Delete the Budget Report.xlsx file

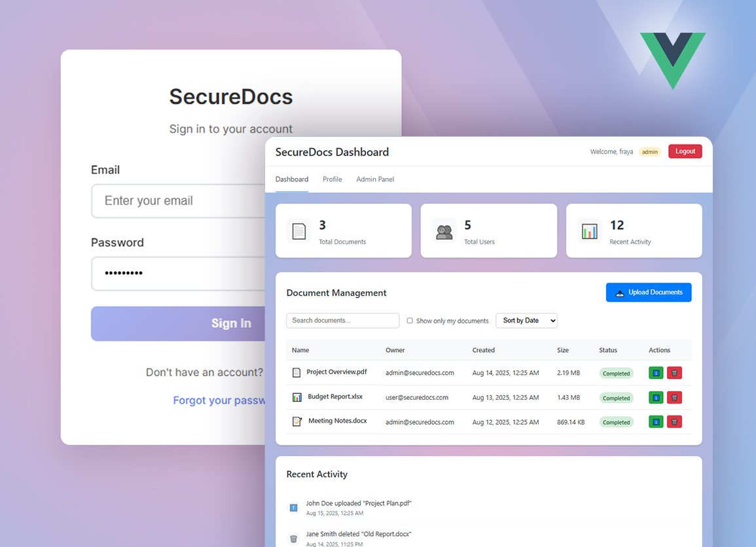click(x=674, y=397)
